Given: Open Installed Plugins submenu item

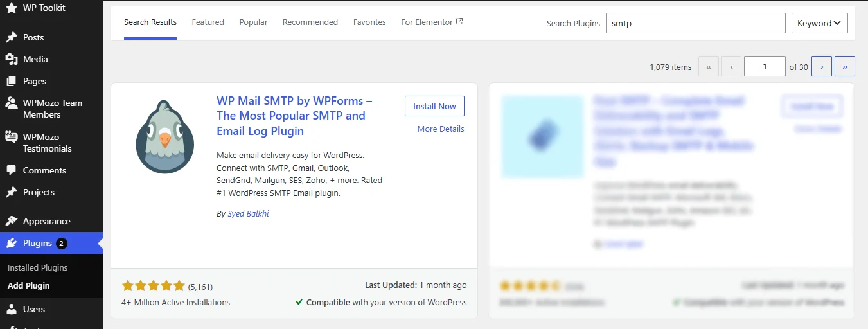Looking at the screenshot, I should 37,267.
